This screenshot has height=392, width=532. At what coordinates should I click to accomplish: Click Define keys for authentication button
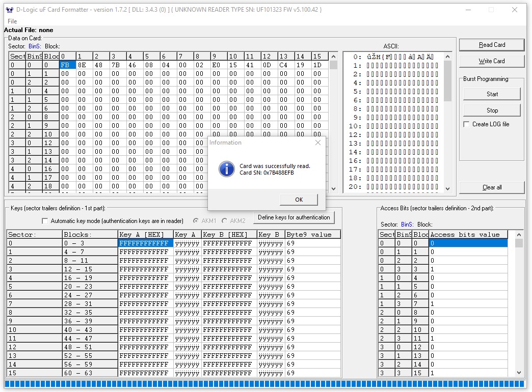pos(294,217)
